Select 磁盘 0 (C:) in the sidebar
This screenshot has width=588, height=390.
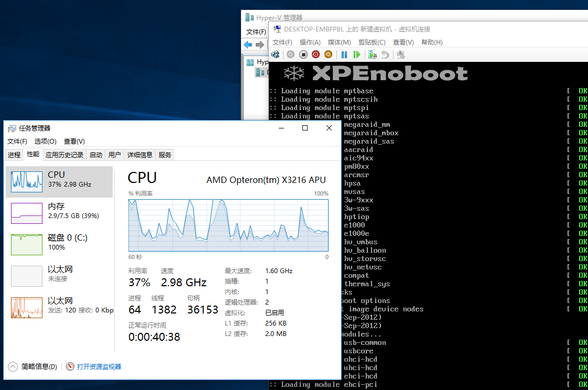pos(59,244)
